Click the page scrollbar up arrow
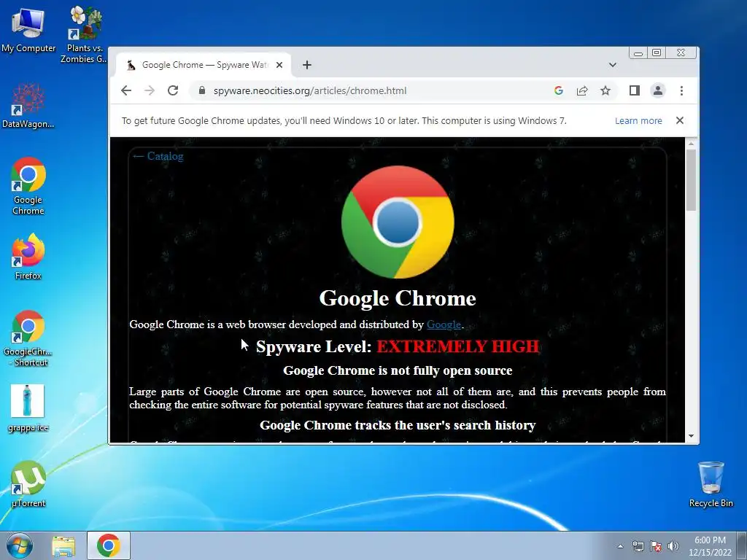 [x=691, y=144]
